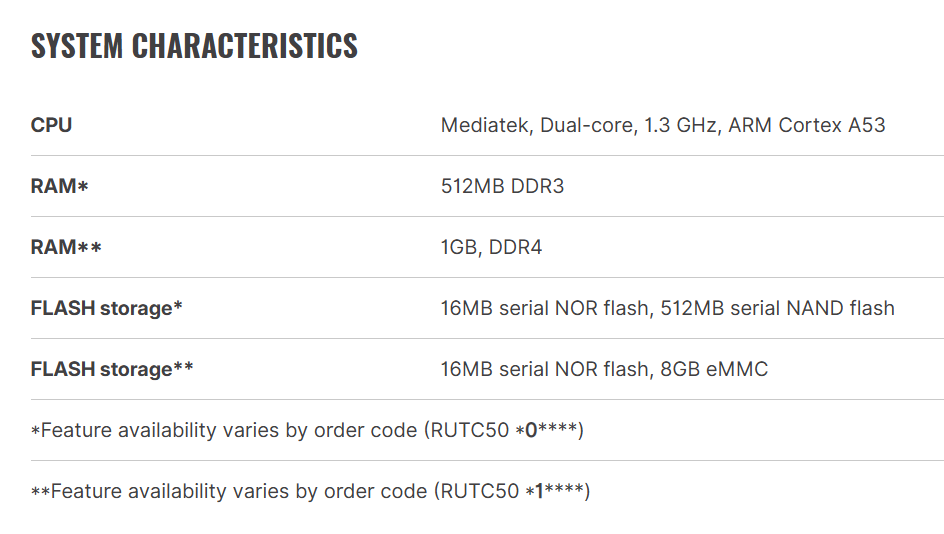Click "Mediatek" in the CPU specification
Image resolution: width=944 pixels, height=534 pixels.
coord(486,125)
